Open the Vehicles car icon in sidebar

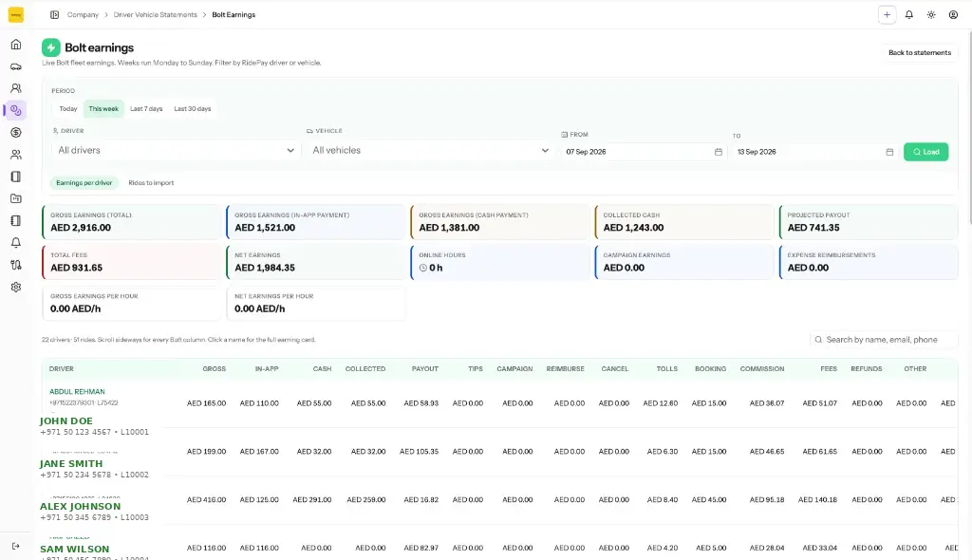click(16, 66)
